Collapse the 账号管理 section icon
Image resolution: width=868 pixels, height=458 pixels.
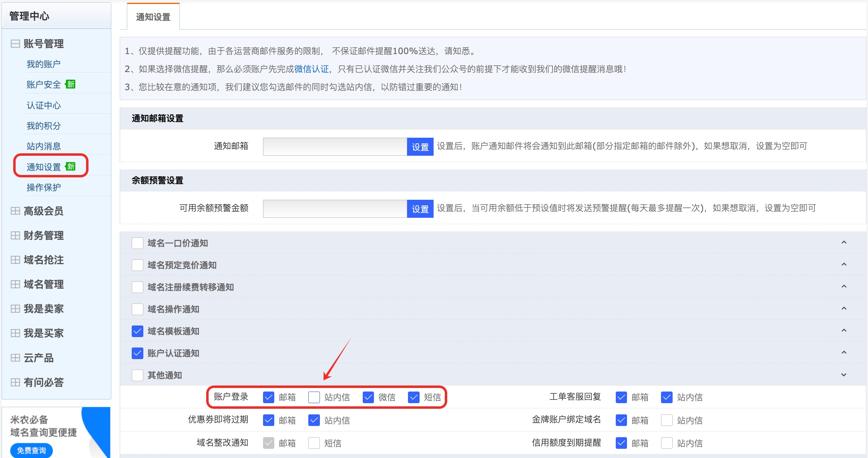pyautogui.click(x=15, y=44)
